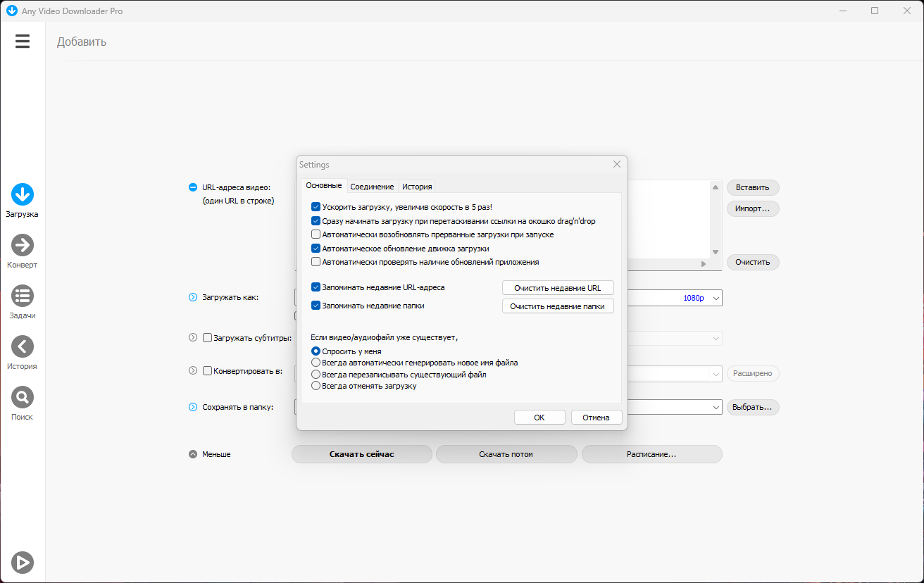Click Очистить недавние URL button

click(558, 288)
